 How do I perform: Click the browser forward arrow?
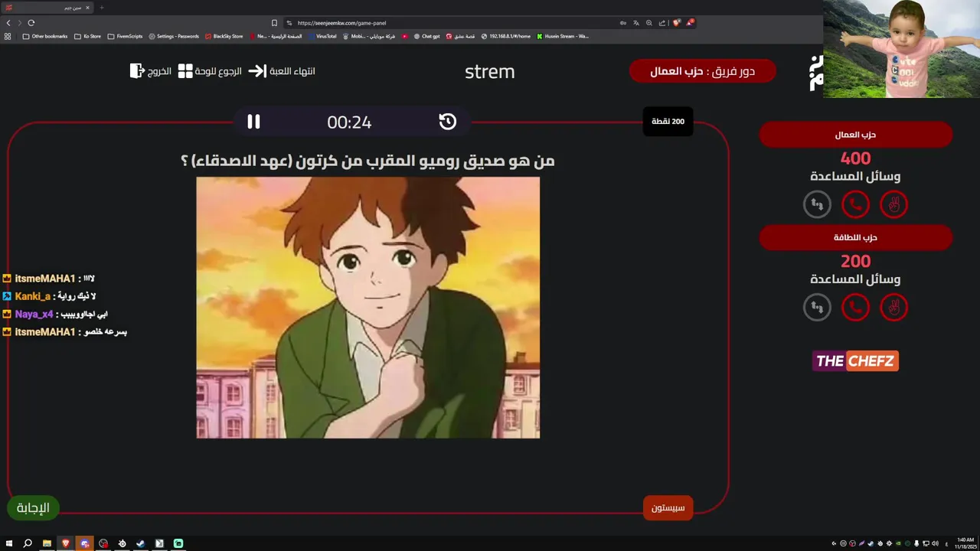(x=19, y=23)
